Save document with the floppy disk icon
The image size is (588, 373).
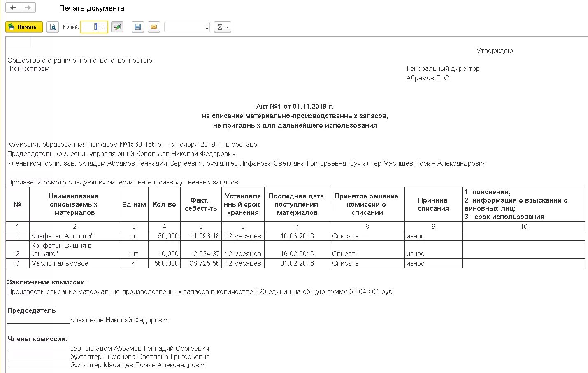tap(138, 27)
